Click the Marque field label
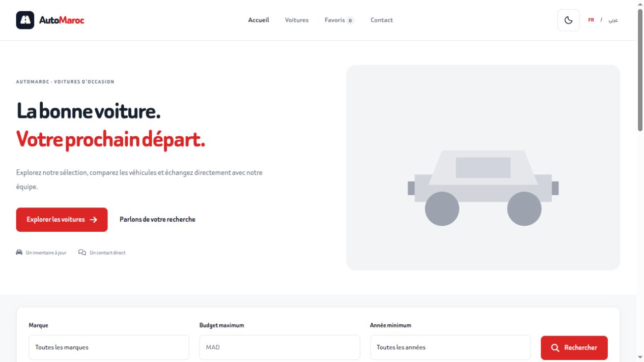This screenshot has height=362, width=644. [x=38, y=325]
